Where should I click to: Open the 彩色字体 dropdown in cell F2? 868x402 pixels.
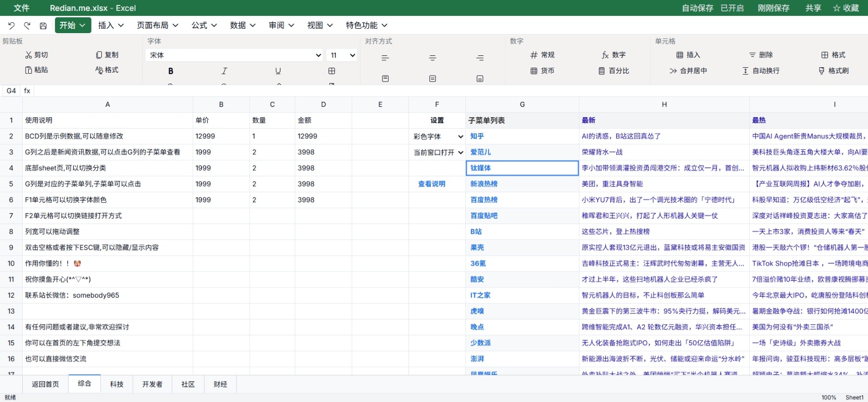pos(438,136)
